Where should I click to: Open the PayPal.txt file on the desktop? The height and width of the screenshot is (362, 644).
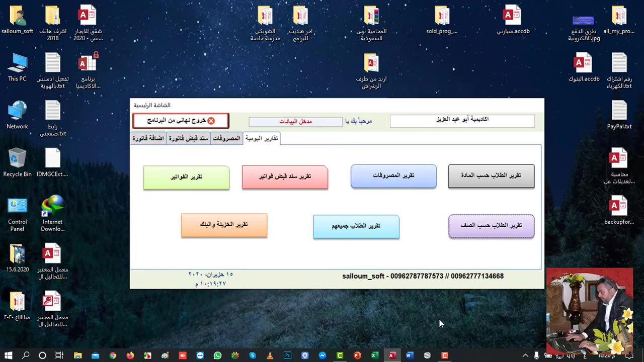pyautogui.click(x=619, y=116)
